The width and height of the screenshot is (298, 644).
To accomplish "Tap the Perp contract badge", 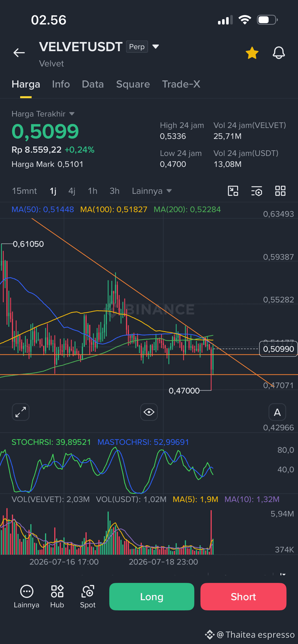I will (137, 47).
